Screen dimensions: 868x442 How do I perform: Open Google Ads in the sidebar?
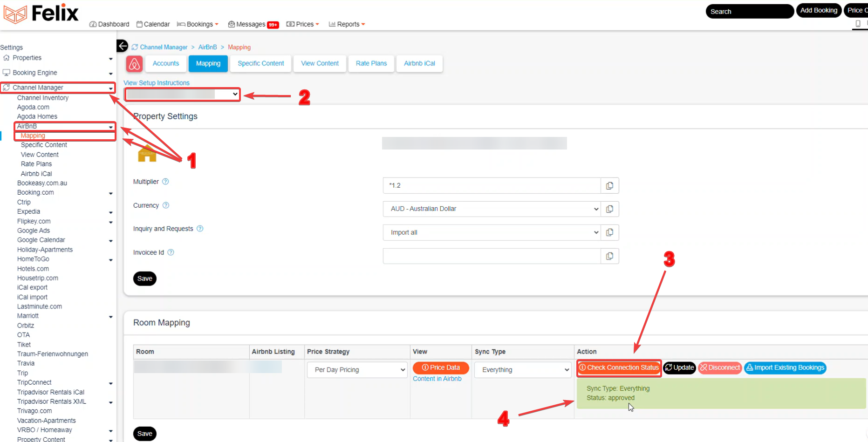34,231
